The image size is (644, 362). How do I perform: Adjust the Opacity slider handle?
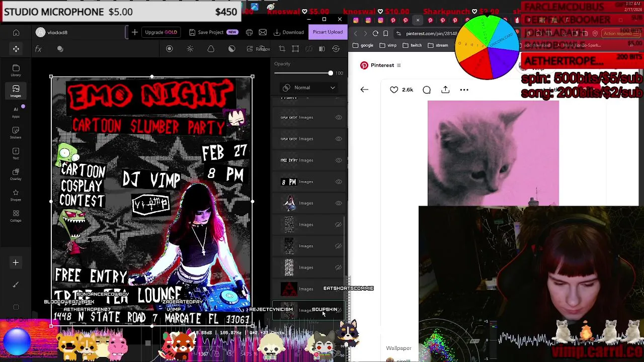(331, 73)
